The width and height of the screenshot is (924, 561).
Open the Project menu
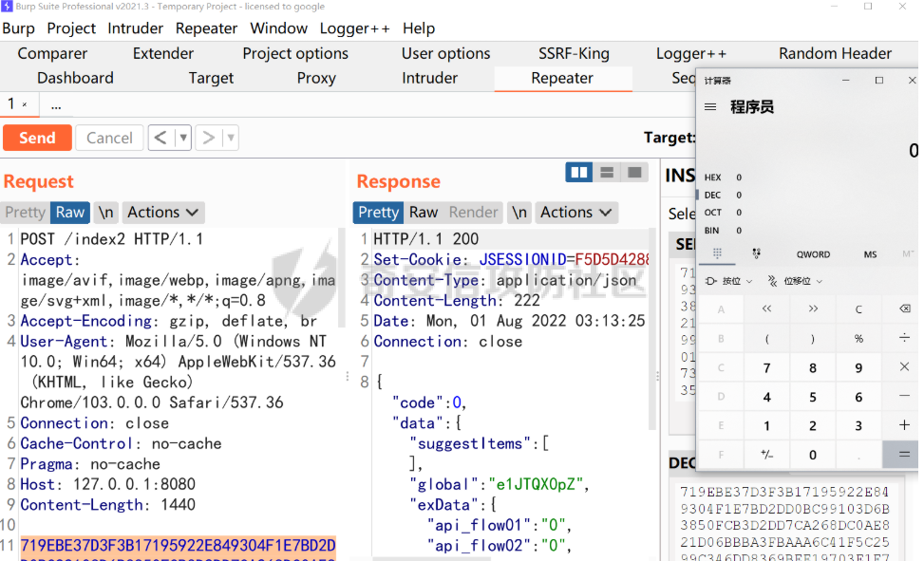pos(71,28)
